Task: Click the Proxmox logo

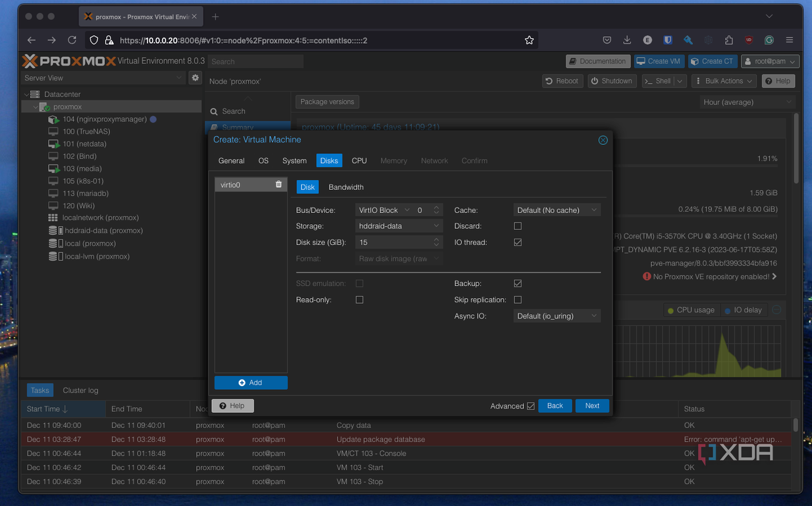Action: click(69, 61)
